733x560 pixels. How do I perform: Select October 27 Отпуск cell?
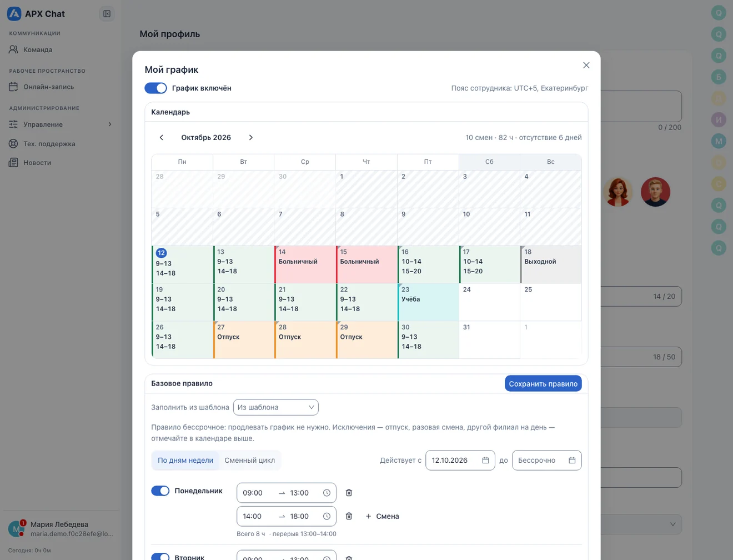(x=244, y=340)
